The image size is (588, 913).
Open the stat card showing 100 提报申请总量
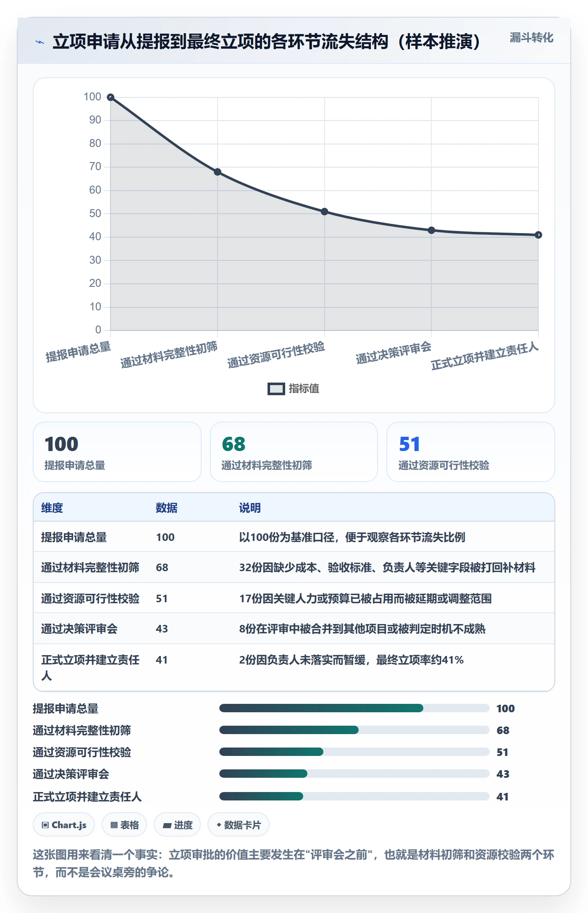pyautogui.click(x=117, y=452)
